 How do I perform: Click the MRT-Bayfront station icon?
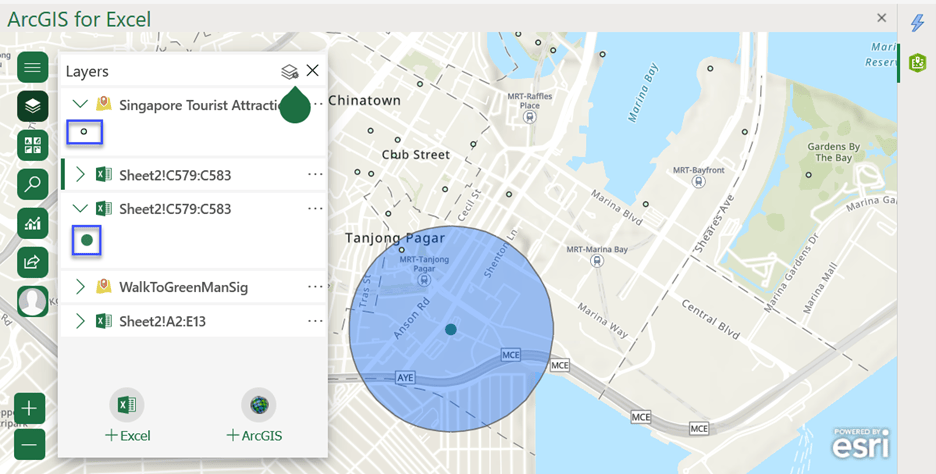tap(698, 181)
